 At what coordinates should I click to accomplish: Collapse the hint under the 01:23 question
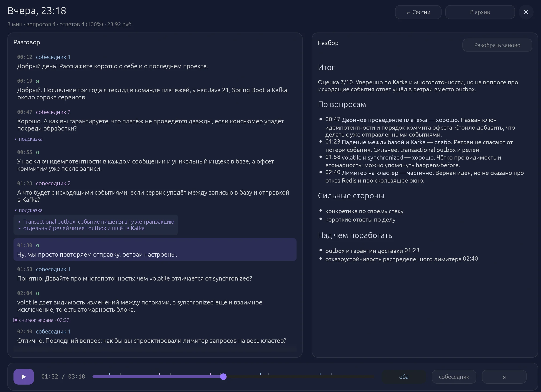(x=28, y=210)
